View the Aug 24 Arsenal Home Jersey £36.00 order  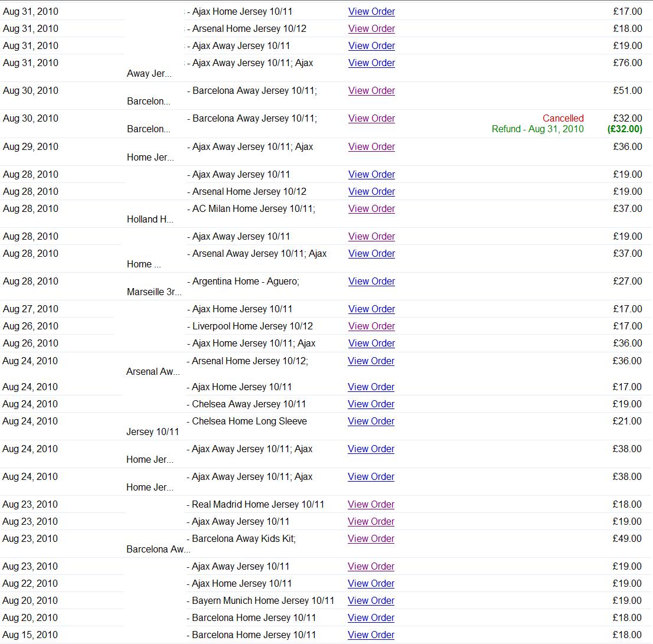click(x=371, y=361)
